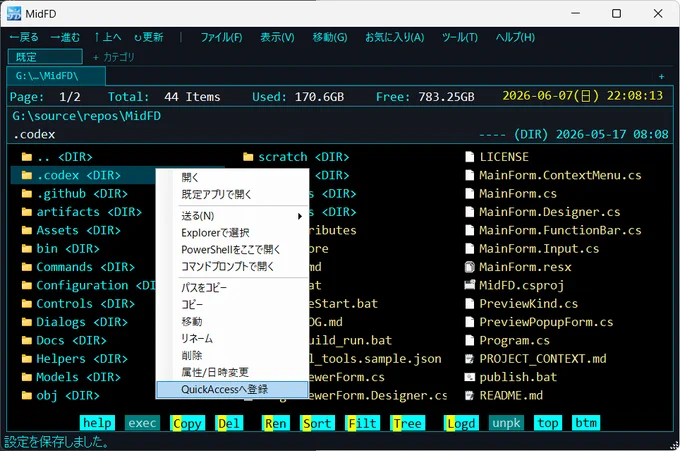
Task: Choose 属性/日時変更 in context menu
Action: [x=232, y=372]
